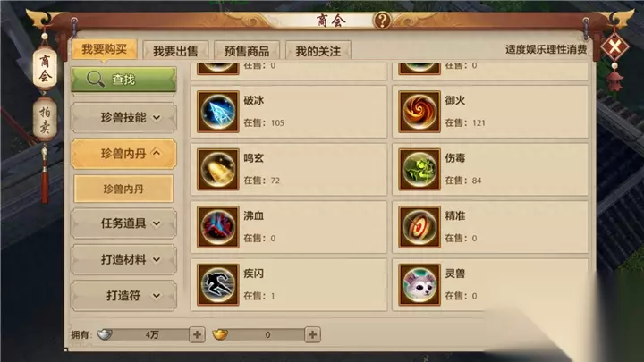This screenshot has height=362, width=644.
Task: Open the 预售商品 tab
Action: click(x=247, y=51)
